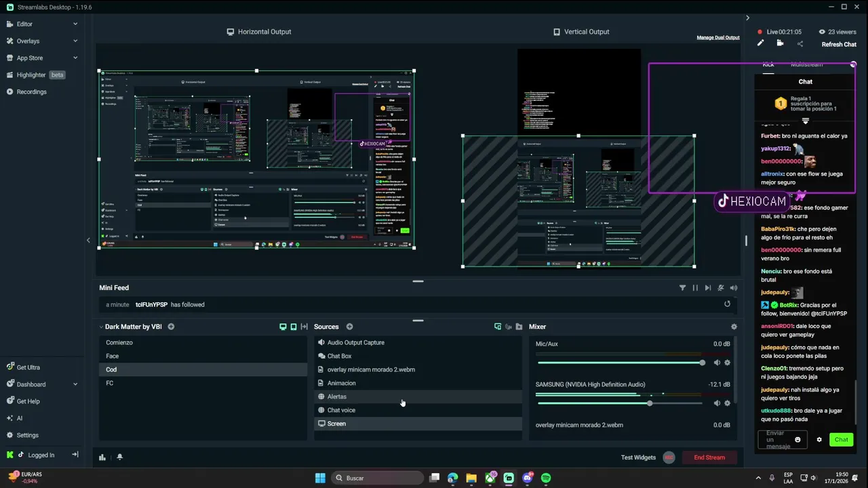The width and height of the screenshot is (868, 488).
Task: Expand the Dashboard dropdown arrow
Action: (x=75, y=384)
